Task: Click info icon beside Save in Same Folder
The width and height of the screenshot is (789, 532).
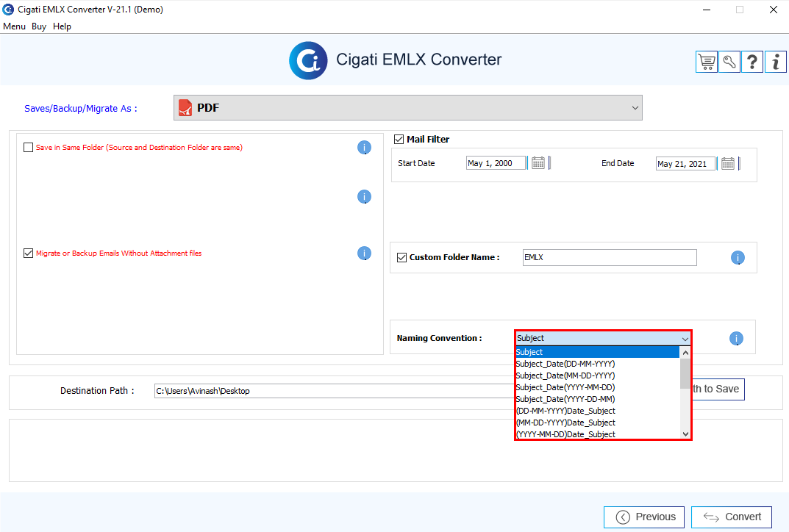Action: pos(364,148)
